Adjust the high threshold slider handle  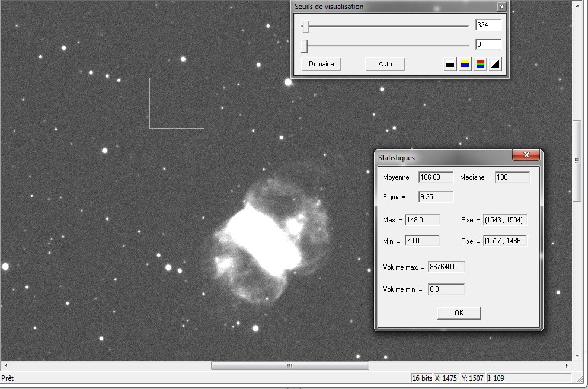click(306, 26)
